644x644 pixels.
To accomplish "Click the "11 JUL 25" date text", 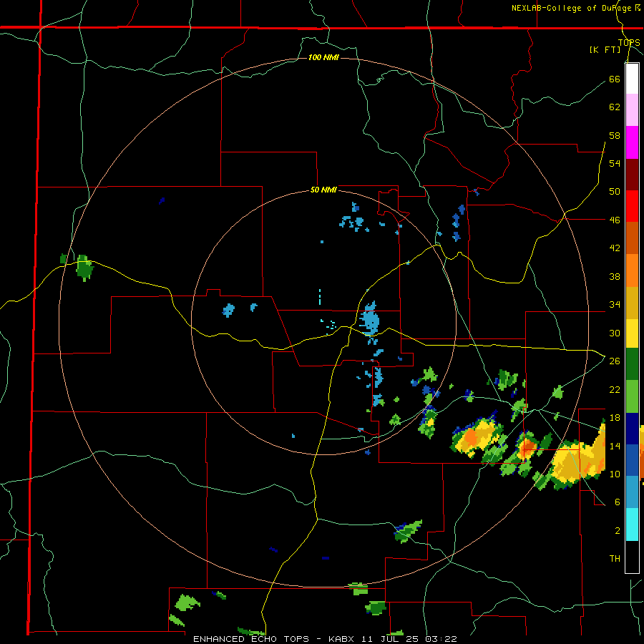I will [391, 639].
